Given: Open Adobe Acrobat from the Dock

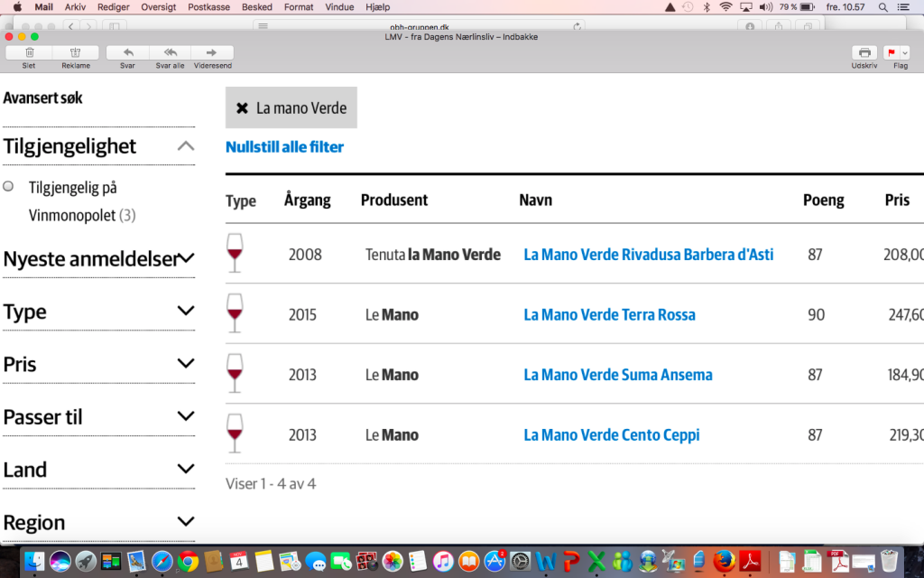Looking at the screenshot, I should 750,561.
